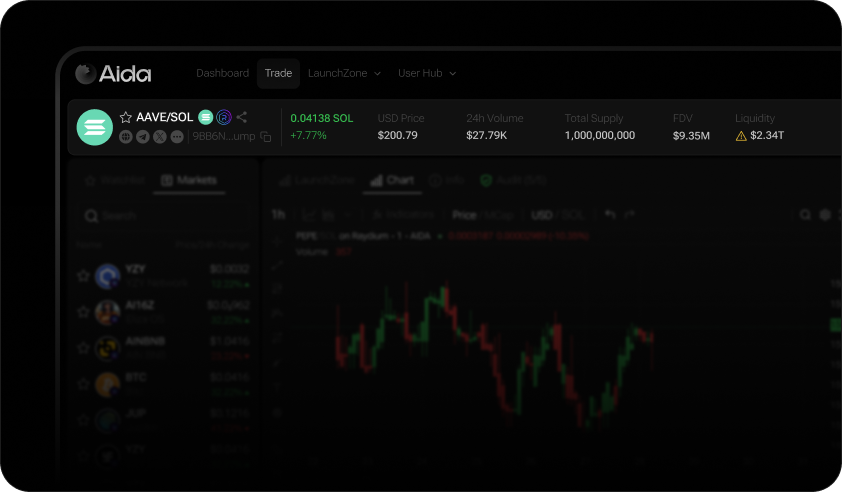
Task: Click the AI16Z token avatar
Action: click(x=107, y=312)
